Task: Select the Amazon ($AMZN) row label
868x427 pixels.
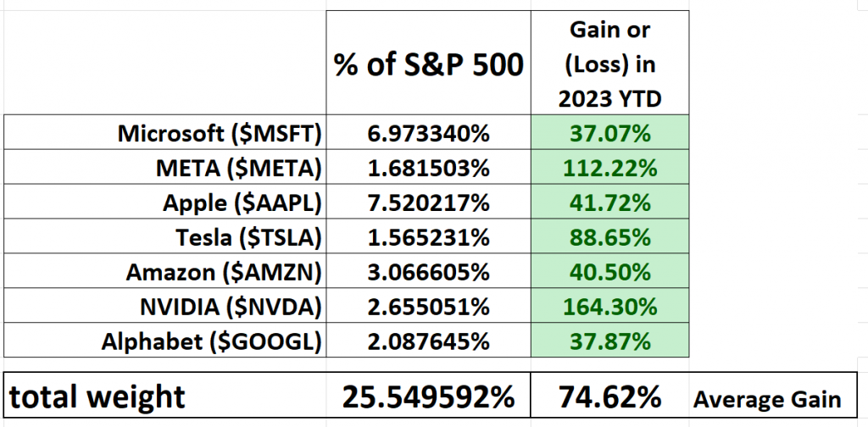Action: click(x=225, y=273)
